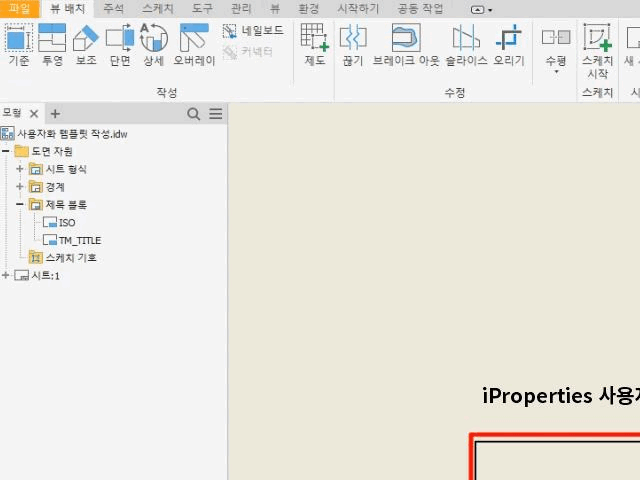This screenshot has width=640, height=480.
Task: Click the 네일보드 (Nailboard) tool
Action: coord(253,31)
